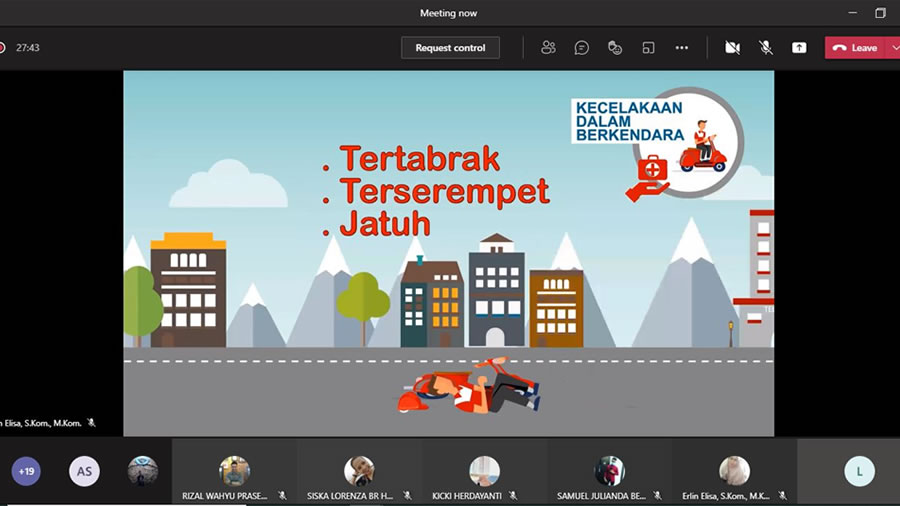Click the Request control button
Screen dimensions: 900x506
click(450, 47)
